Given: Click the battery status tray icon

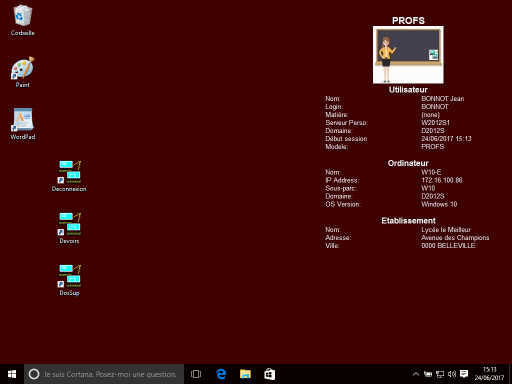Looking at the screenshot, I should click(x=428, y=374).
